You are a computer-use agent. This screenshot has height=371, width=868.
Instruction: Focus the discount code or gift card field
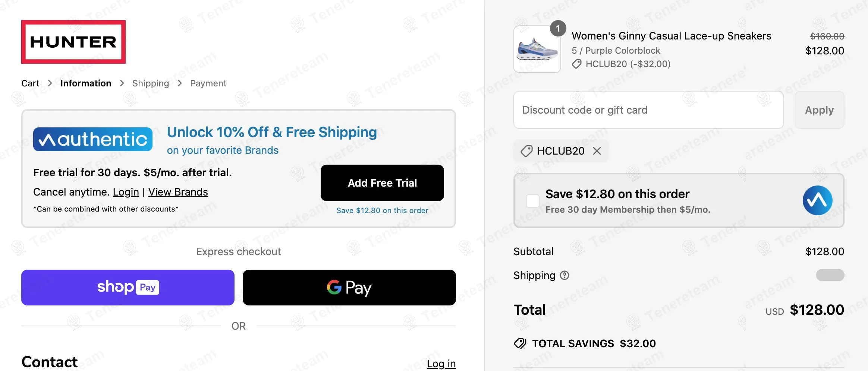pos(648,110)
